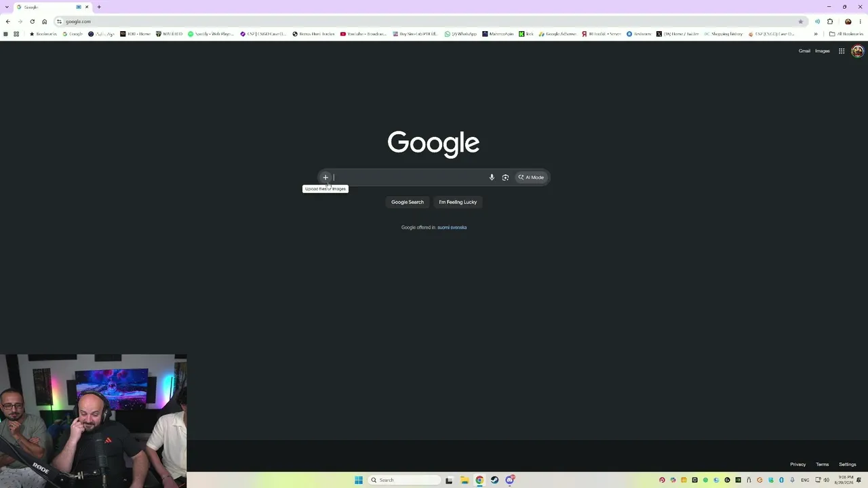Switch Google language to suomi
The height and width of the screenshot is (488, 868).
pos(443,228)
